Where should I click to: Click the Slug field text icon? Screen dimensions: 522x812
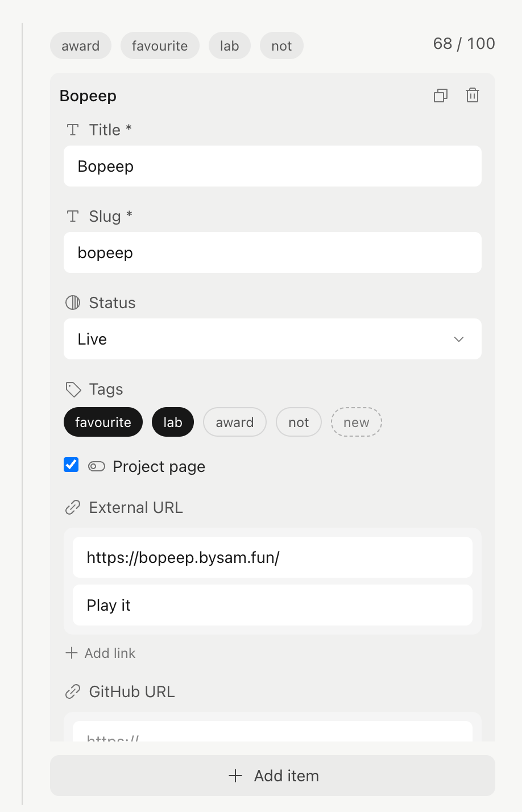tap(73, 217)
